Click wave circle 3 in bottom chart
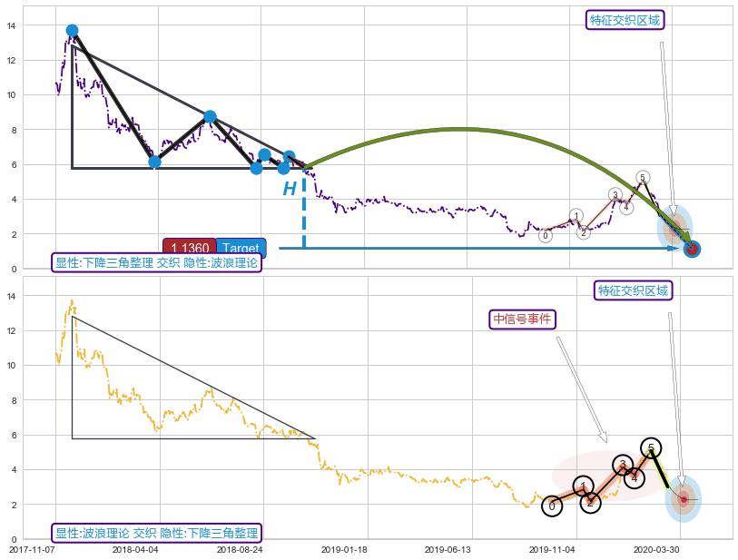The image size is (738, 560). click(622, 466)
